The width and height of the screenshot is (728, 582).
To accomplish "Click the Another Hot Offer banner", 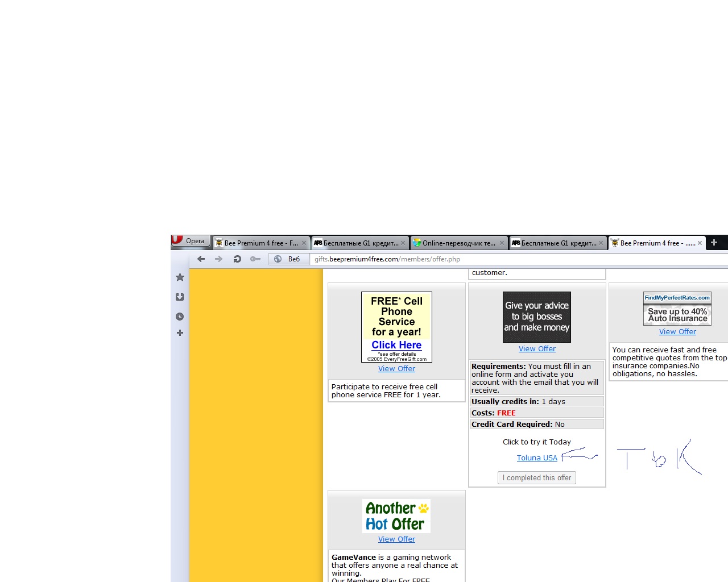I will (396, 516).
